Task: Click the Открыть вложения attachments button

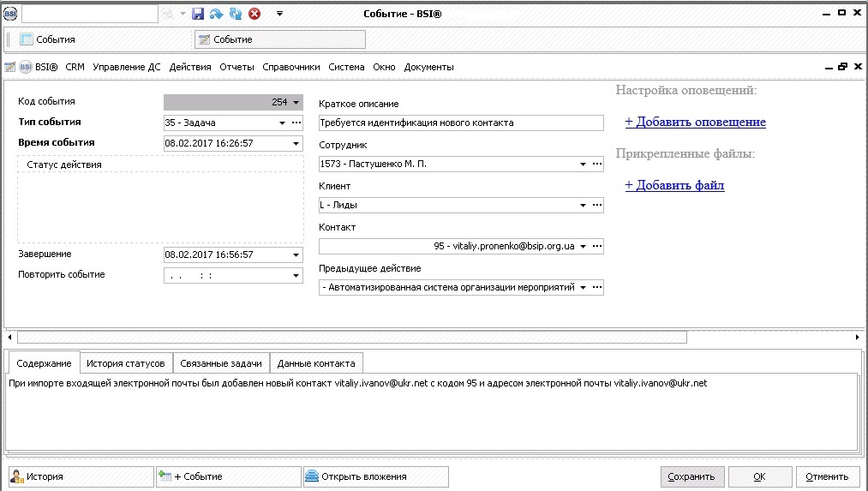Action: (x=375, y=476)
